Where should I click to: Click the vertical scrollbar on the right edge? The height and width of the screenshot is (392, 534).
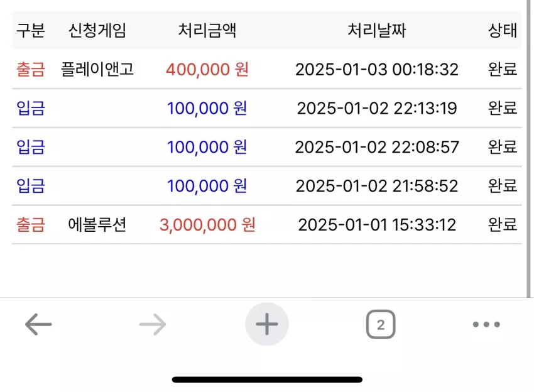coord(529,148)
